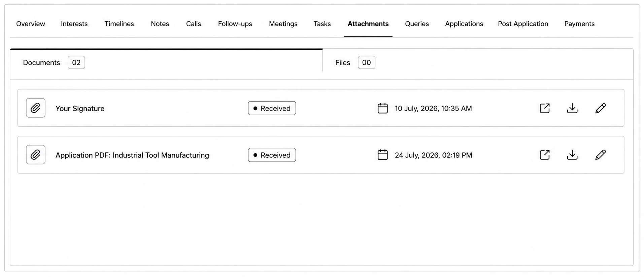
Task: Click calendar icon beside 24 July date
Action: click(x=382, y=155)
